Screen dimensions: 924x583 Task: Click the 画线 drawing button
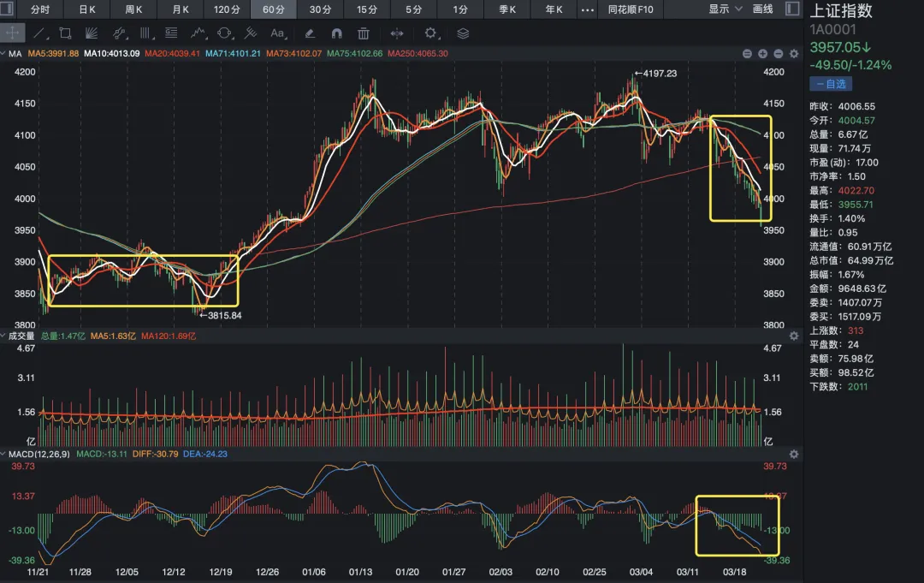click(x=762, y=9)
